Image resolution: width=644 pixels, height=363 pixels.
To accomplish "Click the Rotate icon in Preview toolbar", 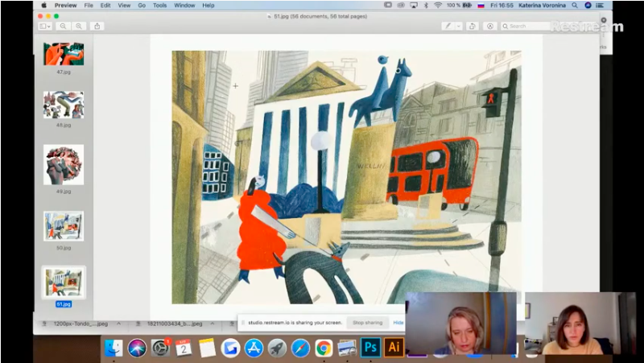I will pyautogui.click(x=473, y=26).
